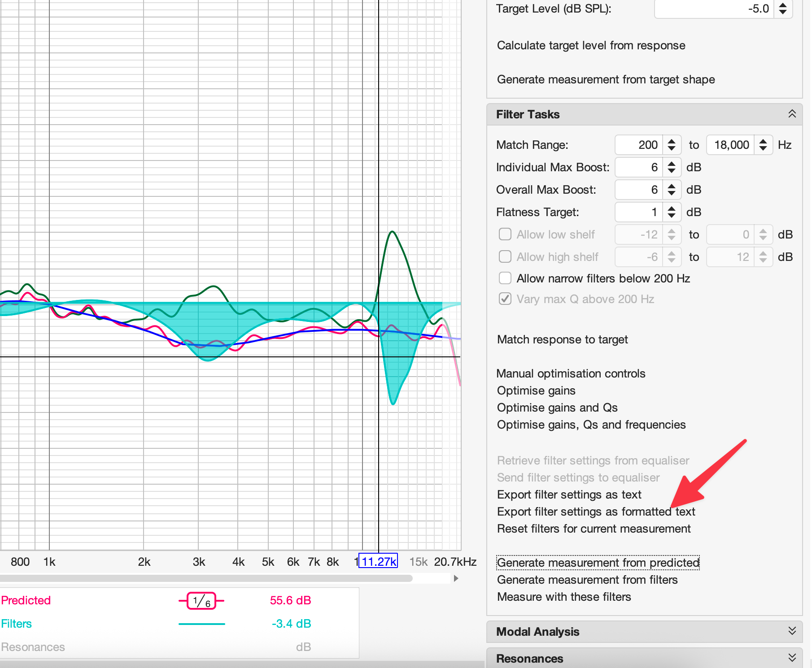Click the Predicted 1/6 smoothing icon
Image resolution: width=812 pixels, height=668 pixels.
(201, 601)
